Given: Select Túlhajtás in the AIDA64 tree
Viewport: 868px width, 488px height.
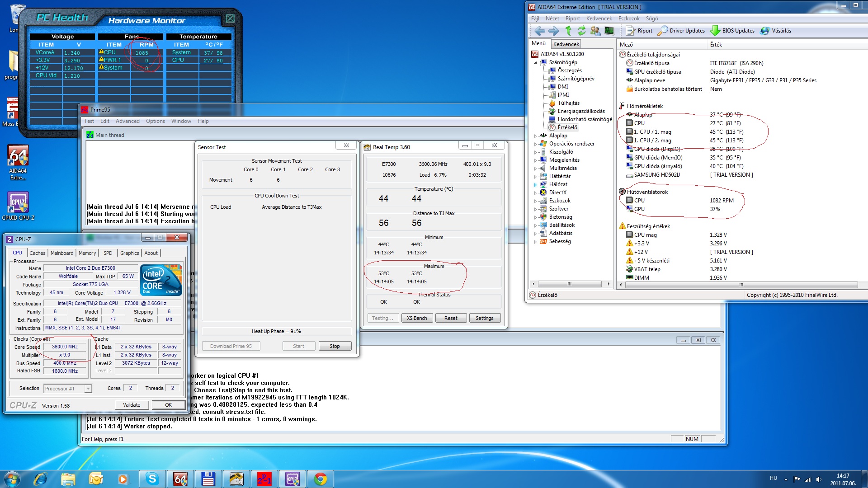Looking at the screenshot, I should 568,103.
